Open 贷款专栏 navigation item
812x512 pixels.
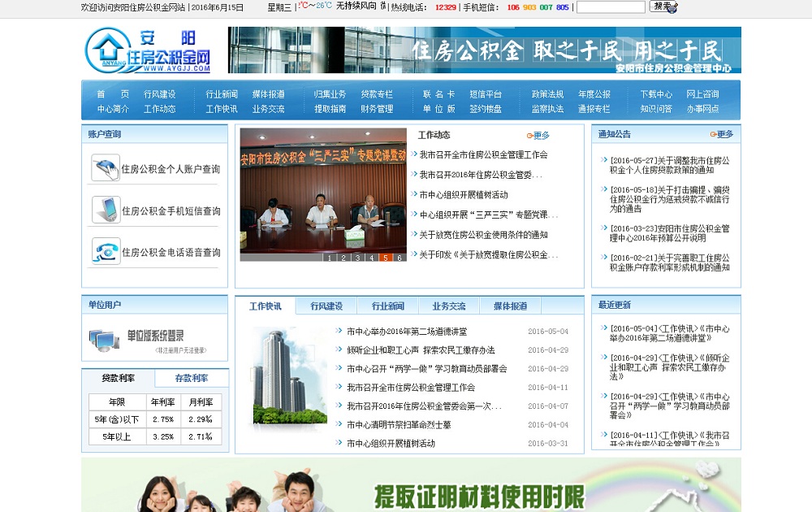[377, 94]
